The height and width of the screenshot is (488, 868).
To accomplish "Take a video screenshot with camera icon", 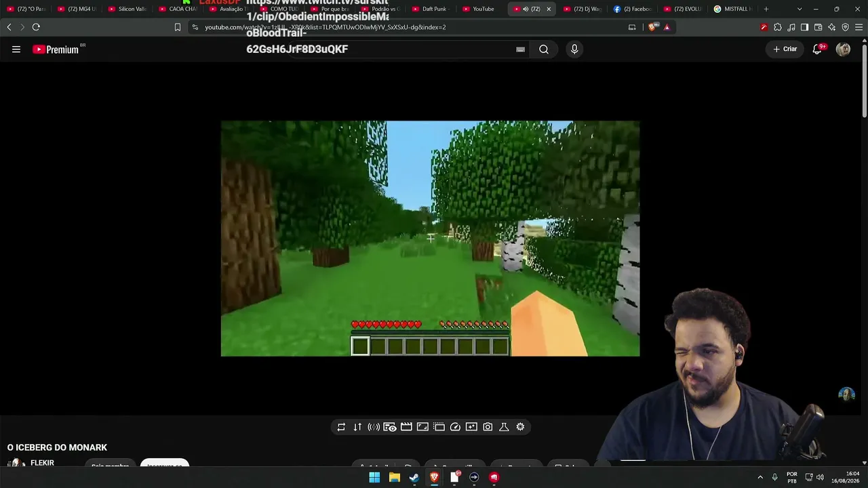I will (x=488, y=427).
